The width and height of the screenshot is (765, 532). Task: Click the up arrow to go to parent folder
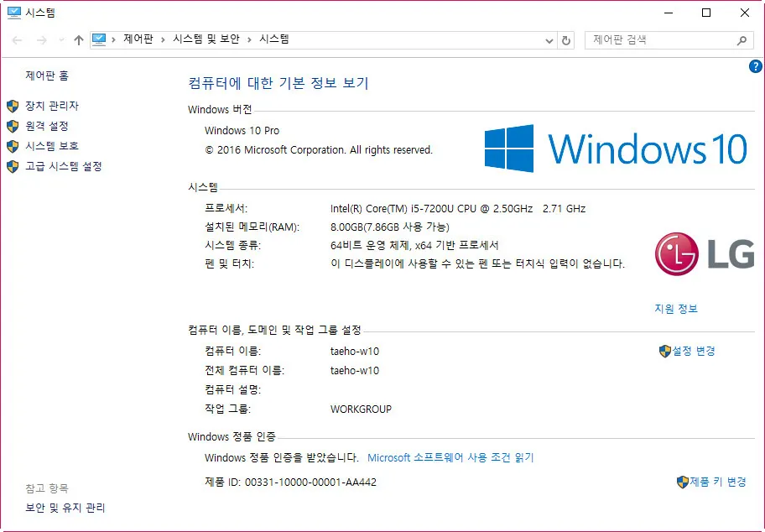(78, 39)
